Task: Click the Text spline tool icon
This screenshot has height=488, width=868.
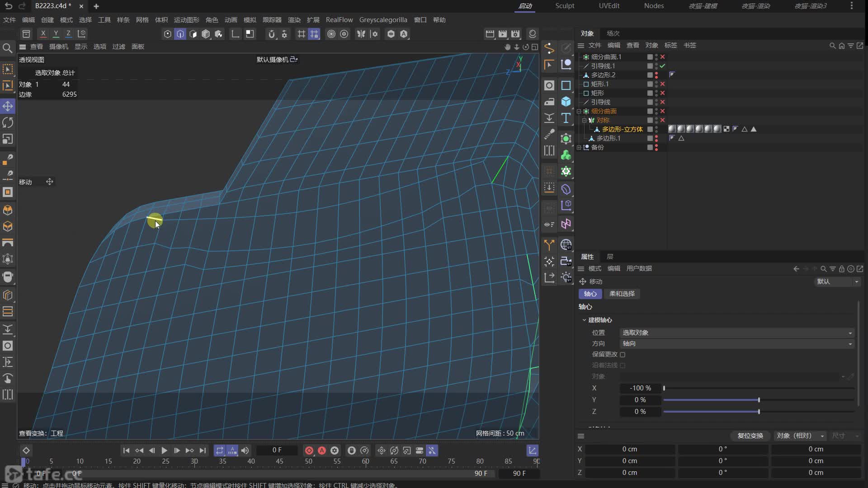Action: (566, 118)
